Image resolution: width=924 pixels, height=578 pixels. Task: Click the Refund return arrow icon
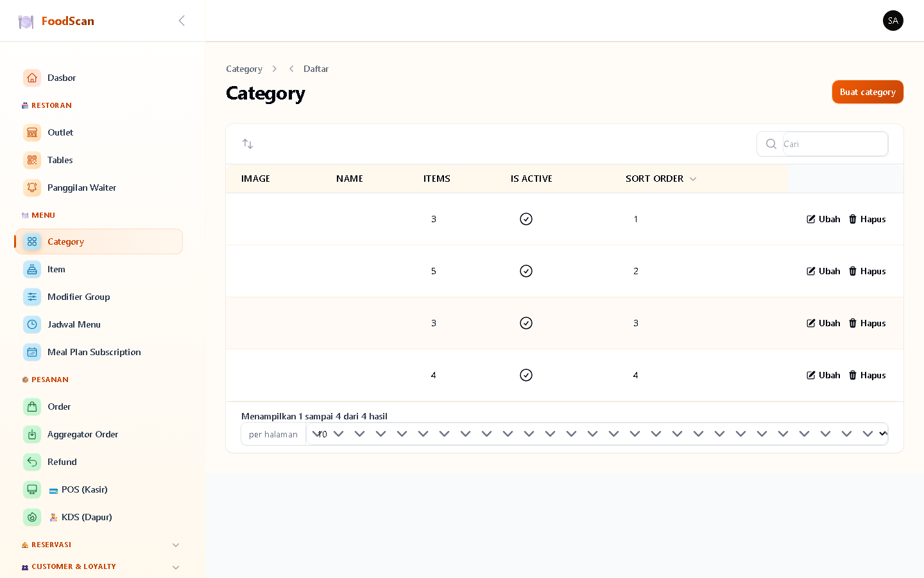pyautogui.click(x=32, y=462)
